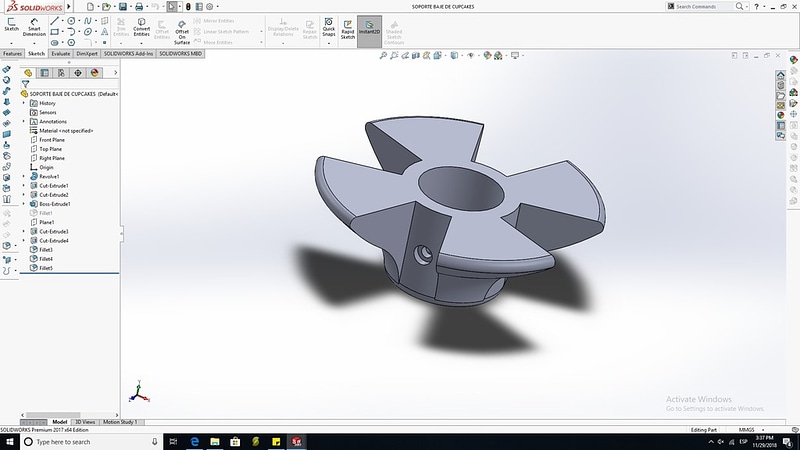
Task: Open SOLIDWORKS Resources home in task pane
Action: coord(781,75)
